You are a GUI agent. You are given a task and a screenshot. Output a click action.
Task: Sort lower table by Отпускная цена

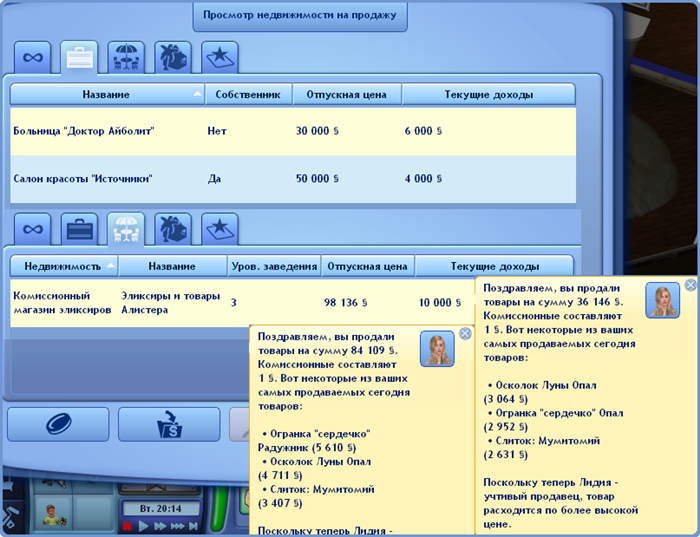pyautogui.click(x=367, y=266)
